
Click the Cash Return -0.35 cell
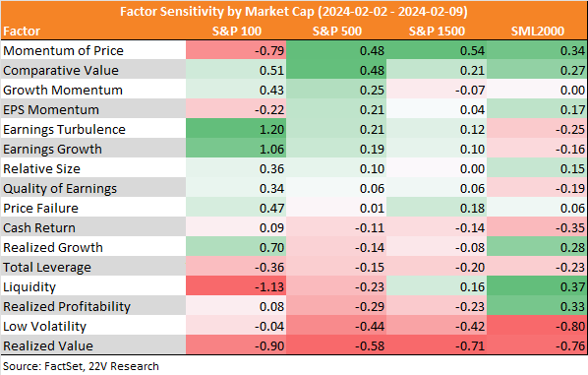pos(537,226)
